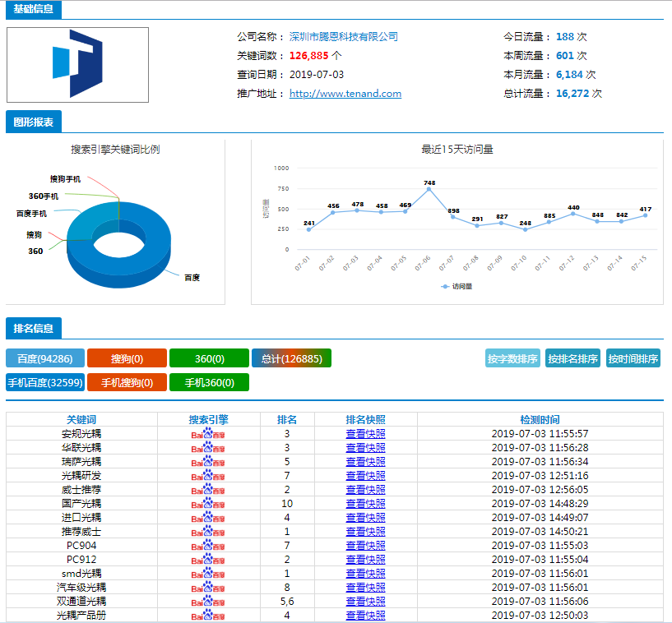Viewport: 672px width, 623px height.
Task: Sort by character count with 按字数排序
Action: click(x=512, y=358)
